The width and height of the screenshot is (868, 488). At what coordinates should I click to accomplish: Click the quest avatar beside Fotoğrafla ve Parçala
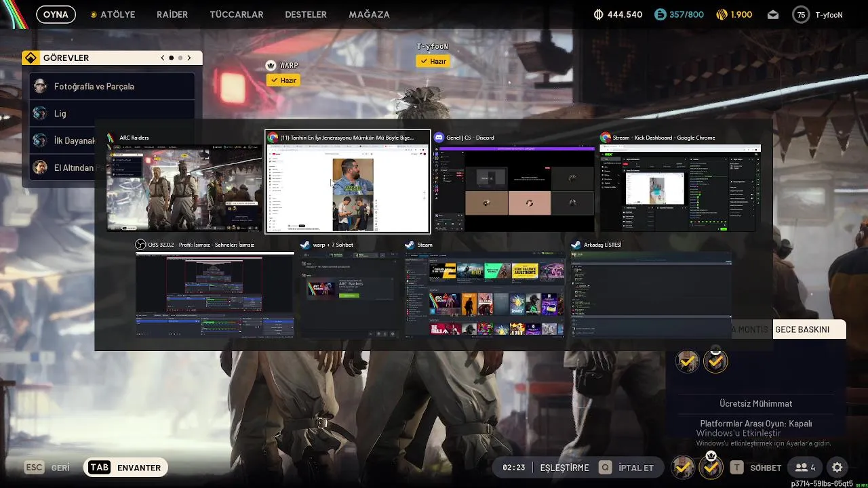pos(40,86)
